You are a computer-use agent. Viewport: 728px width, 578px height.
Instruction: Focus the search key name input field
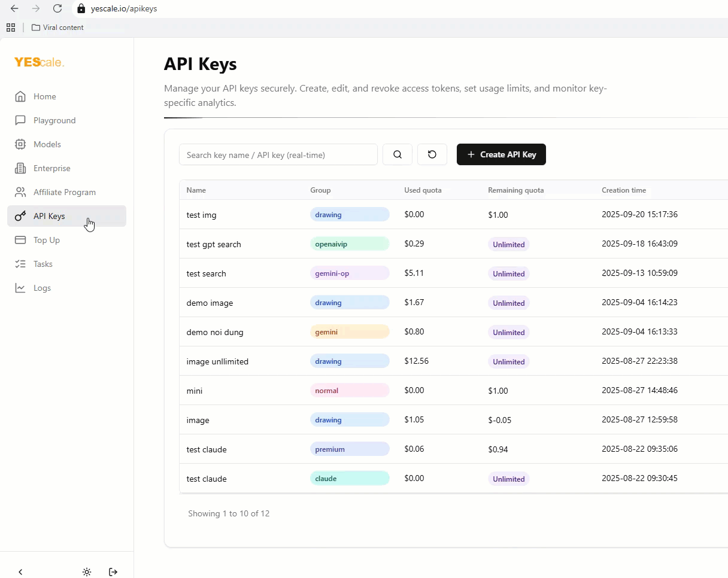click(x=278, y=154)
